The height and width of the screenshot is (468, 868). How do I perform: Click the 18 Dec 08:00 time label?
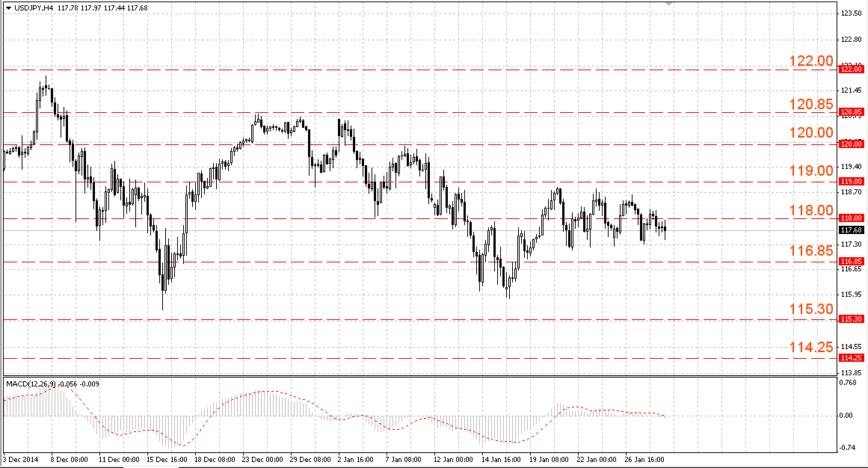(x=215, y=460)
